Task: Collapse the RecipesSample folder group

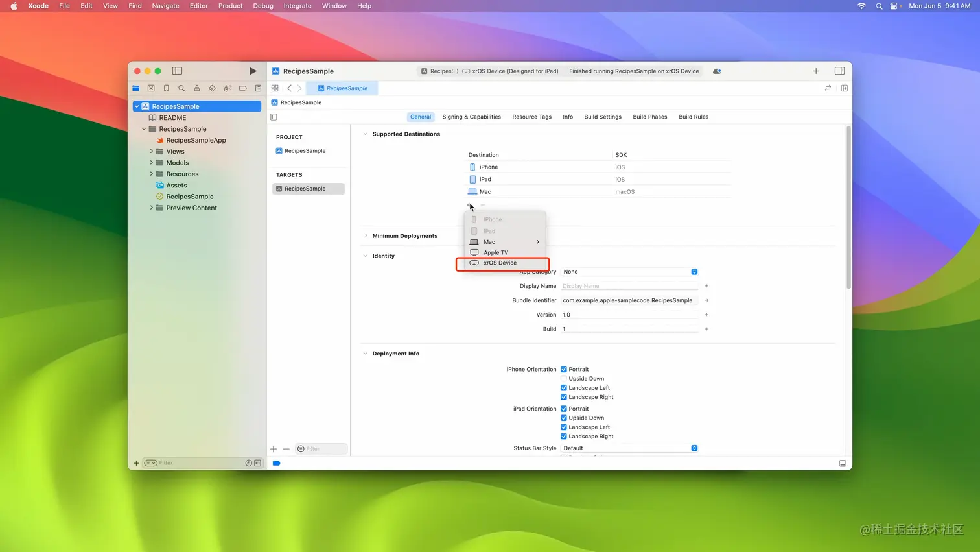Action: pos(144,129)
